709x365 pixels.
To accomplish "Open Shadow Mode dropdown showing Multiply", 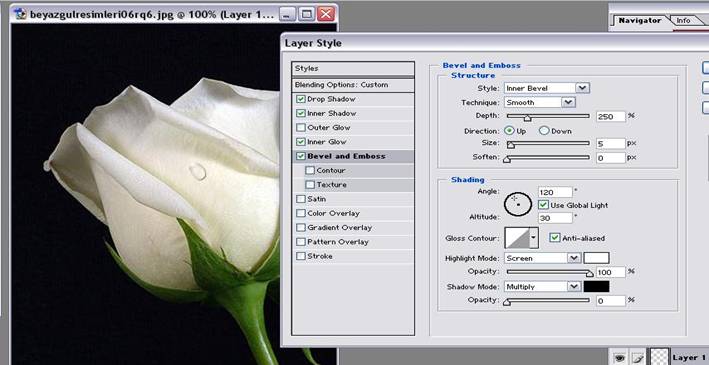I will pyautogui.click(x=542, y=287).
